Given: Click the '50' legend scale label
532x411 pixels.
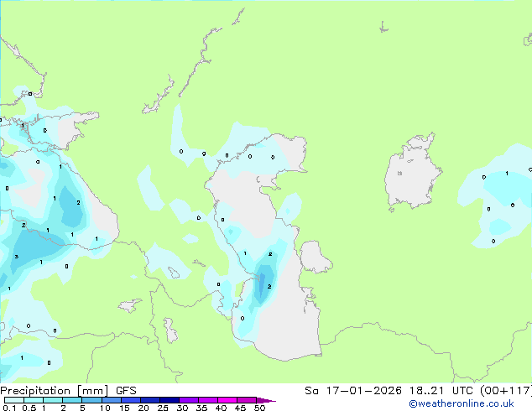Looking at the screenshot, I should (x=259, y=408).
